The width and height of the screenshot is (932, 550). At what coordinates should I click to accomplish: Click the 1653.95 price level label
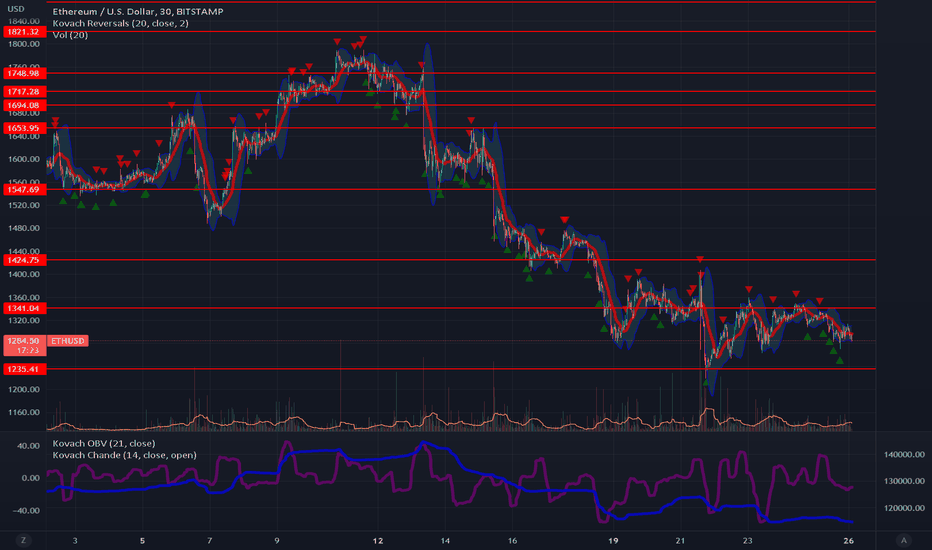click(x=24, y=128)
